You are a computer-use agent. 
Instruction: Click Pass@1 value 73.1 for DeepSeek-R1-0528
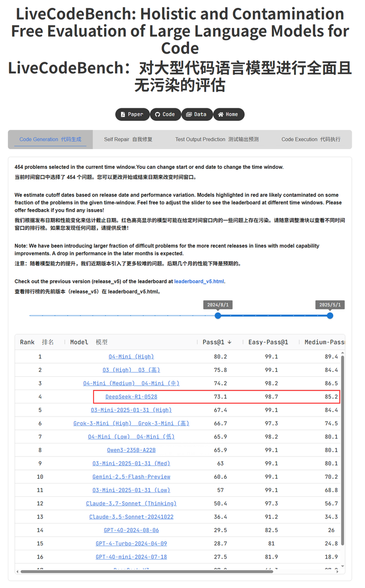(x=221, y=396)
